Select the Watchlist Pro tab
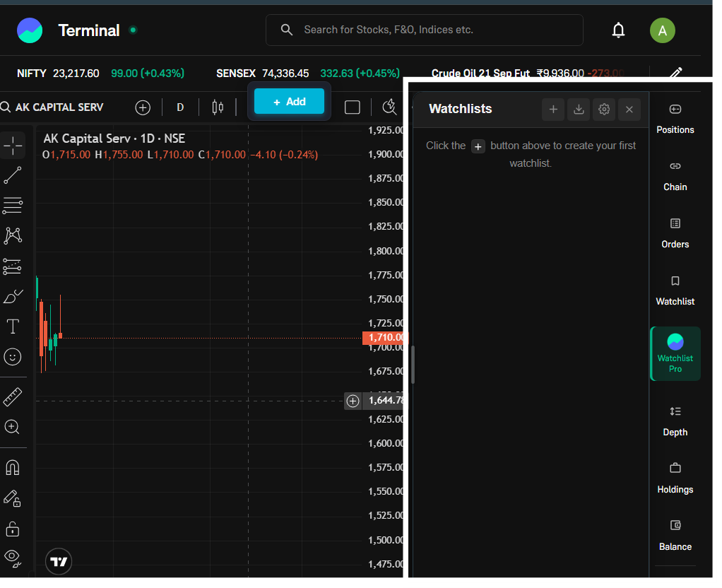Screen dimensions: 722x588 pos(675,354)
